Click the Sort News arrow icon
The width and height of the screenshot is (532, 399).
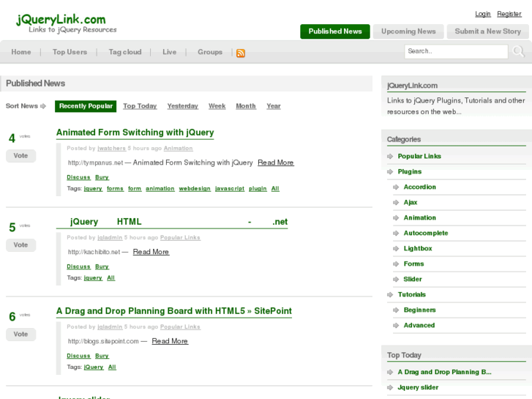43,106
